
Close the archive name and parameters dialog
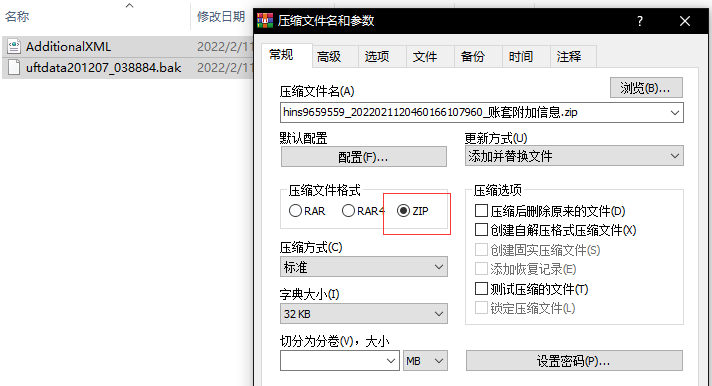click(x=685, y=21)
